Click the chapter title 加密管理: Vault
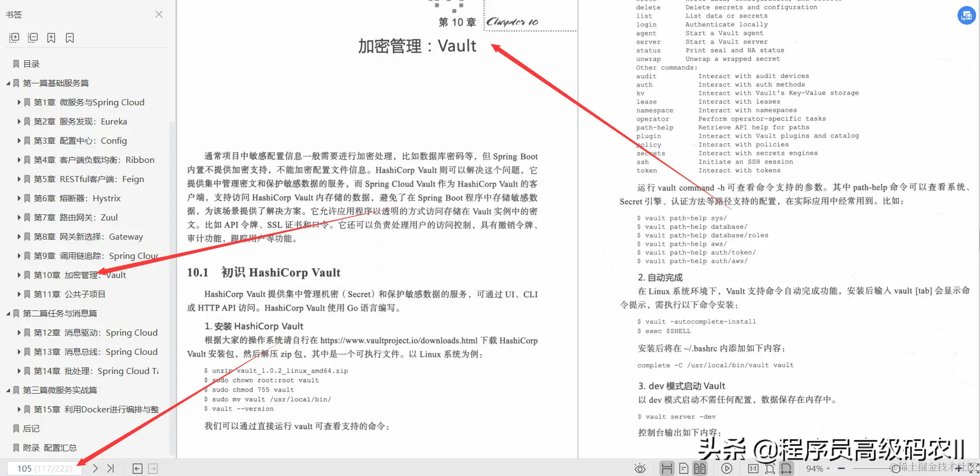The height and width of the screenshot is (476, 980). [x=417, y=46]
